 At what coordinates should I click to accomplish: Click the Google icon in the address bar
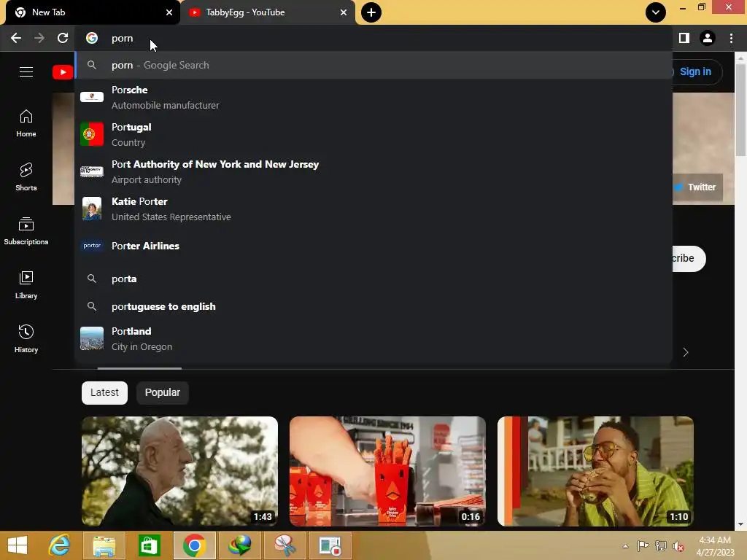click(x=92, y=38)
